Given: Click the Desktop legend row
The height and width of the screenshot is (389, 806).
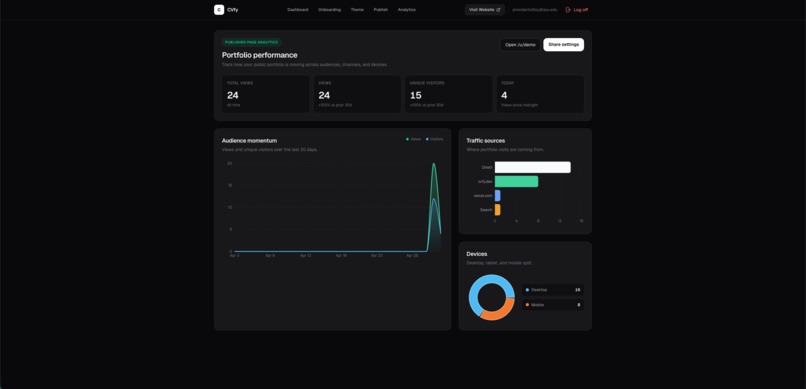Looking at the screenshot, I should (x=553, y=290).
